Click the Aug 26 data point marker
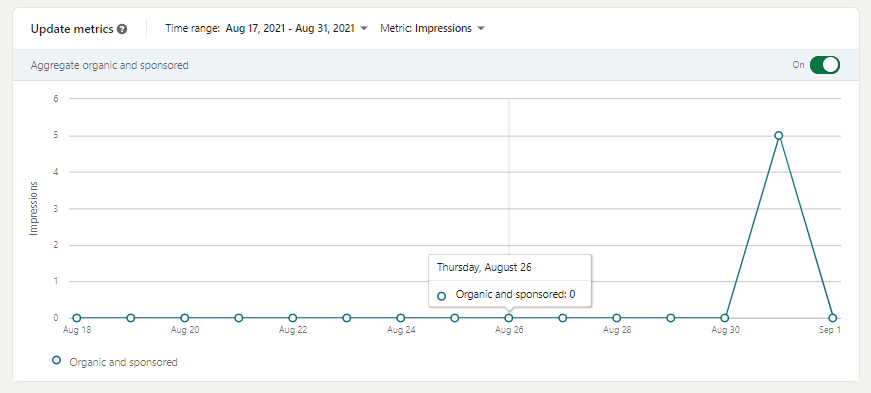 click(x=508, y=318)
